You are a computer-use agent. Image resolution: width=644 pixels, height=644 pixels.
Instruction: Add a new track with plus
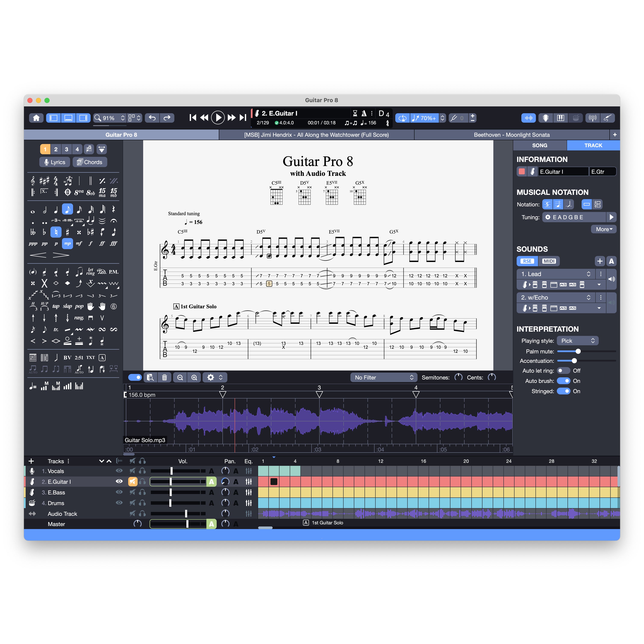[31, 461]
